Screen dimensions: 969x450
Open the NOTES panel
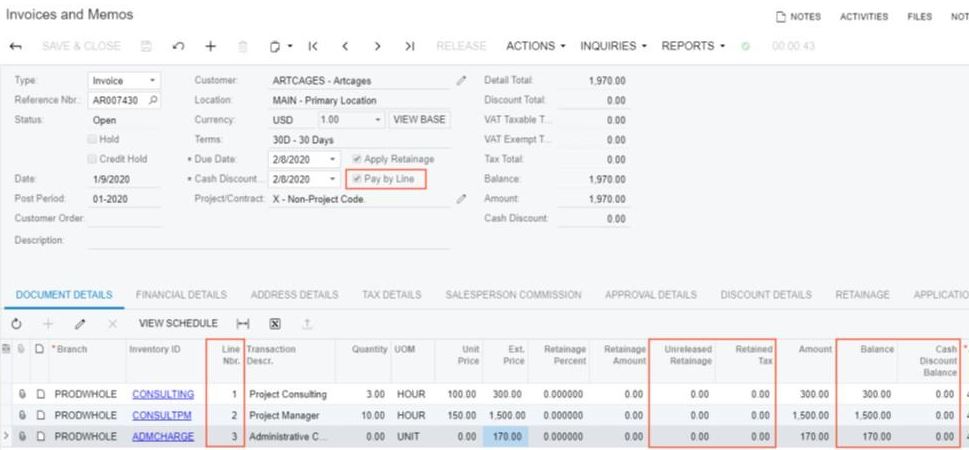(x=798, y=17)
